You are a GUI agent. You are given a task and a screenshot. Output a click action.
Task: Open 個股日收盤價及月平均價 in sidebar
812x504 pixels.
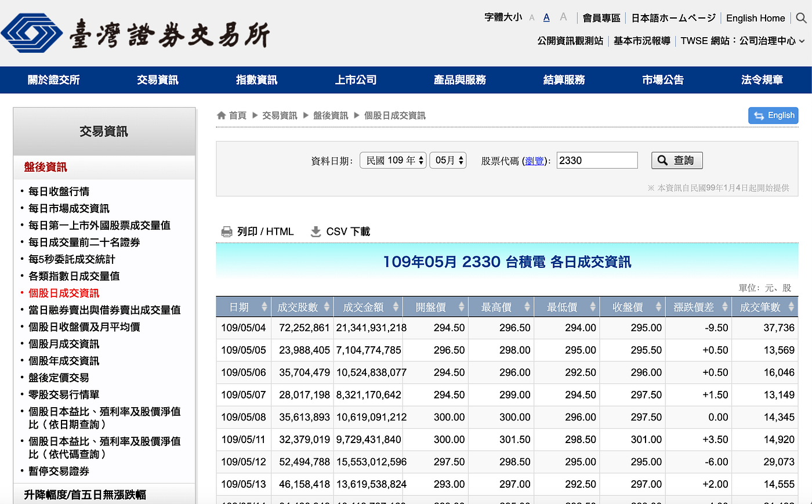[84, 327]
